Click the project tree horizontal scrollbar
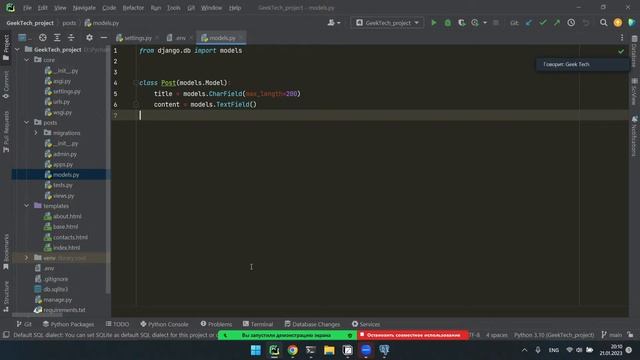The width and height of the screenshot is (640, 360). tap(37, 315)
